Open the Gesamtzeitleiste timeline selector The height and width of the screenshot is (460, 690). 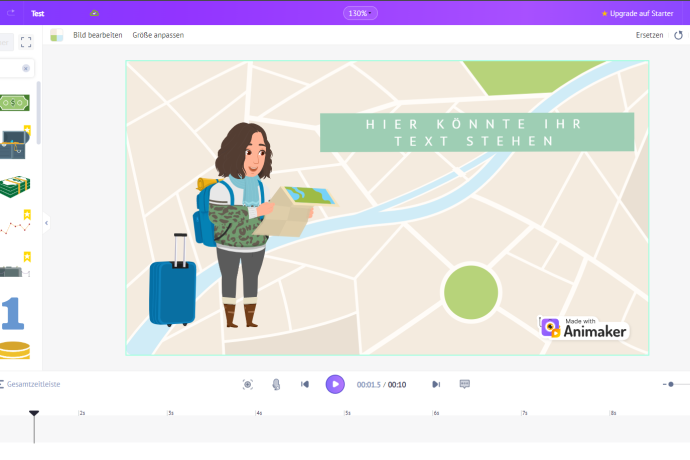pyautogui.click(x=32, y=384)
